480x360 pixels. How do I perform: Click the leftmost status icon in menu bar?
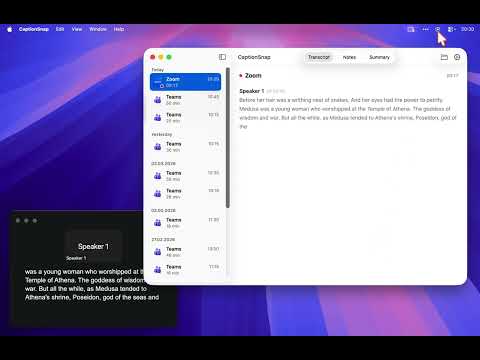[x=411, y=29]
